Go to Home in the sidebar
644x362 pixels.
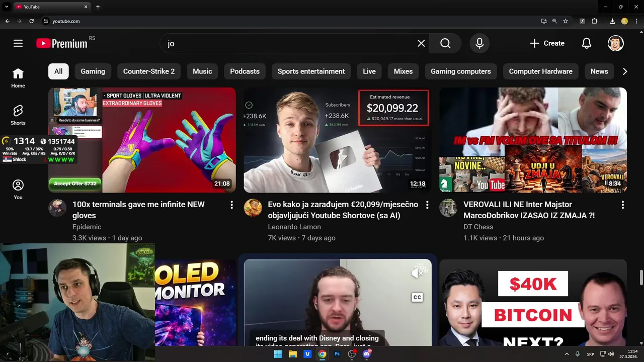click(x=18, y=78)
